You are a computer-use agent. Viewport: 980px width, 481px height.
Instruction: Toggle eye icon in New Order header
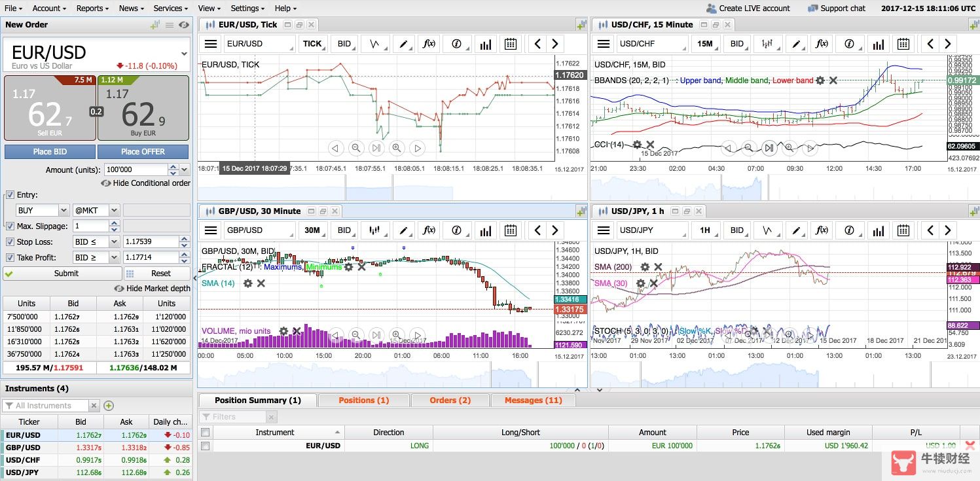click(x=184, y=25)
